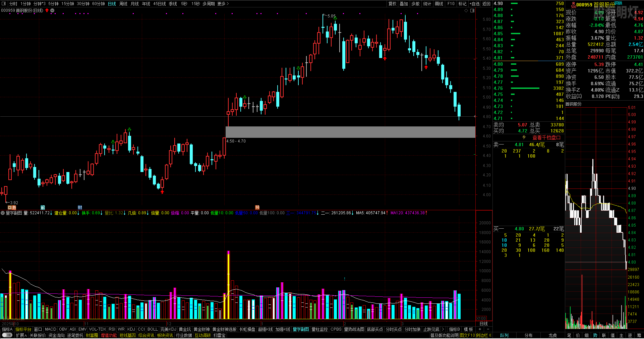This screenshot has width=644, height=339.
Task: Collapse the sidebar with 侧边栏 button
Action: click(x=483, y=335)
